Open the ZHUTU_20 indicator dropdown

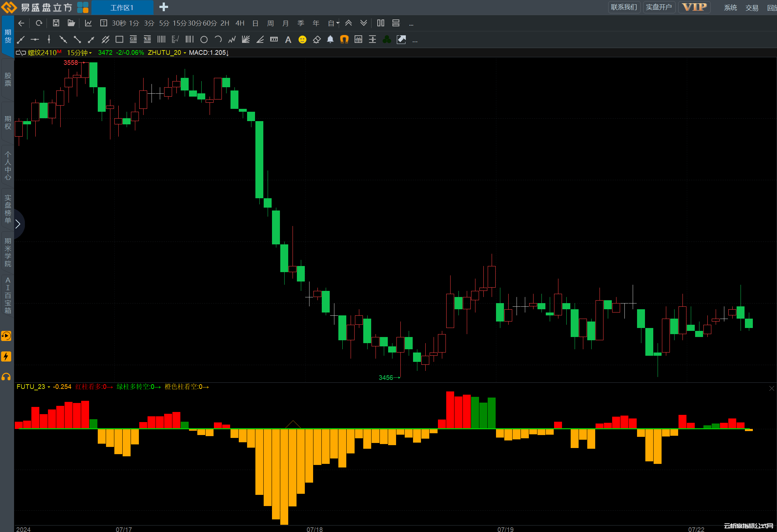click(167, 53)
